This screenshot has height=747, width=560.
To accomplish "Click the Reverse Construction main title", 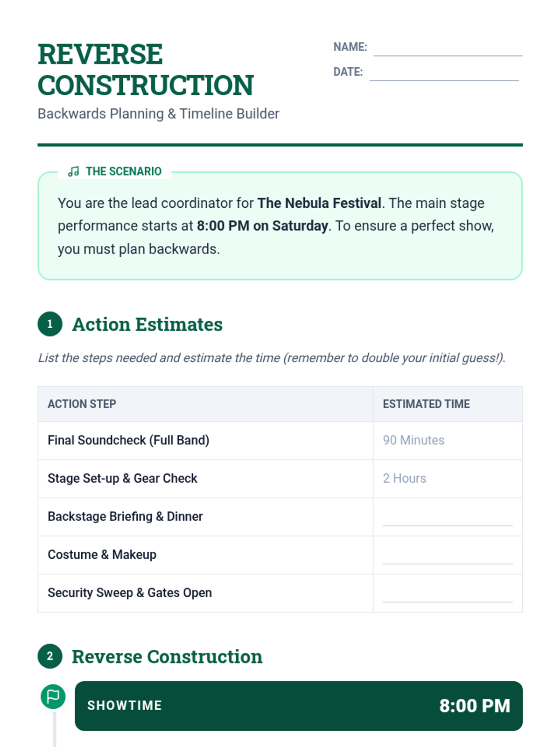I will point(145,70).
